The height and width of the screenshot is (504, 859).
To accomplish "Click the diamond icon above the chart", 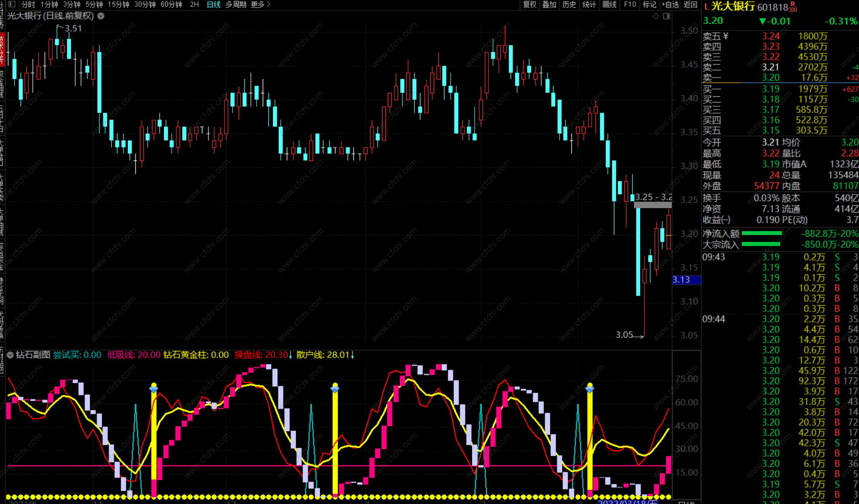I will [656, 16].
